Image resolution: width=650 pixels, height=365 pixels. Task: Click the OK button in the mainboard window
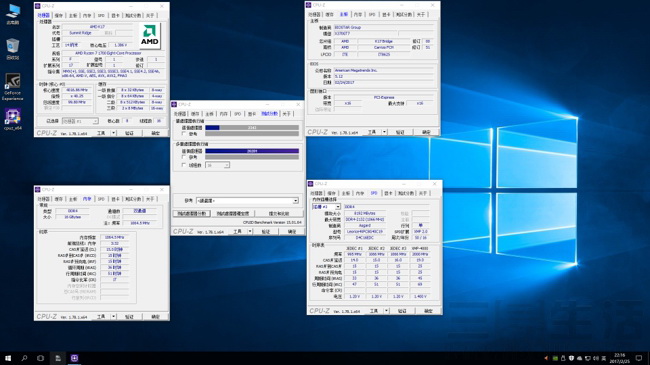426,132
